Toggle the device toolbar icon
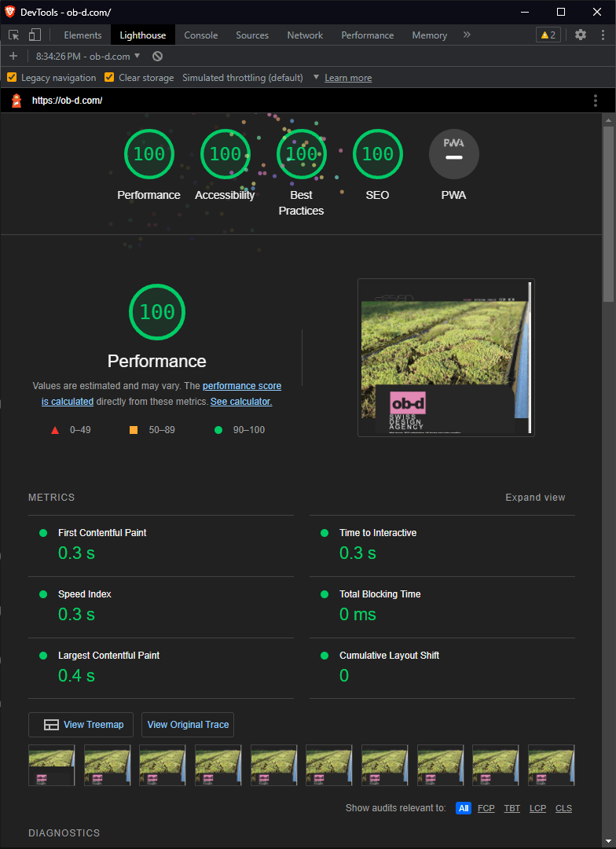616x849 pixels. (35, 35)
